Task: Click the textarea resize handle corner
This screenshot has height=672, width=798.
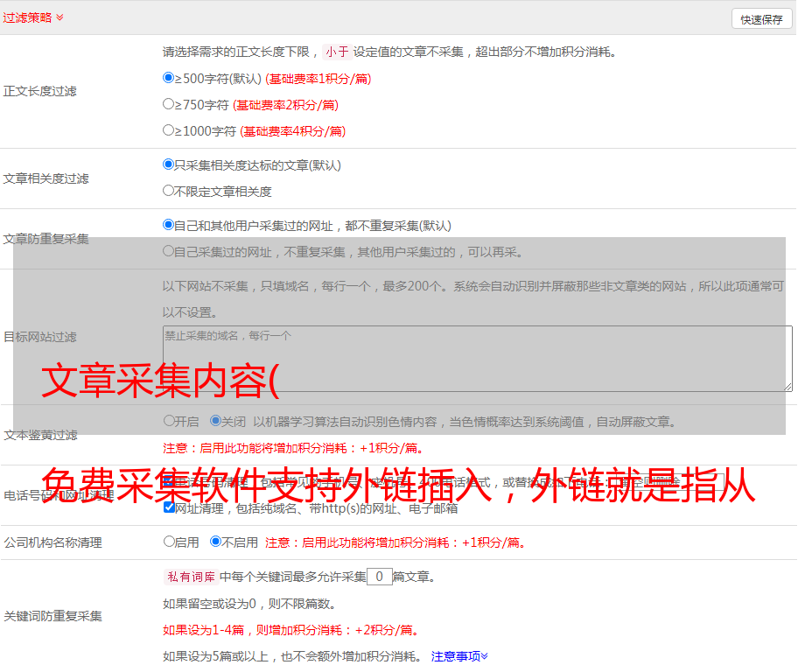Action: [x=787, y=386]
